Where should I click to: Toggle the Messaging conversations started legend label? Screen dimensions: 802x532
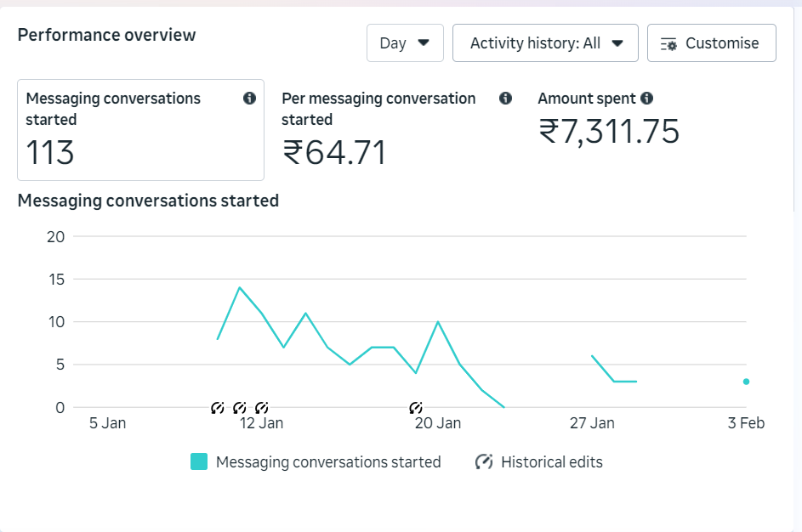pyautogui.click(x=328, y=462)
